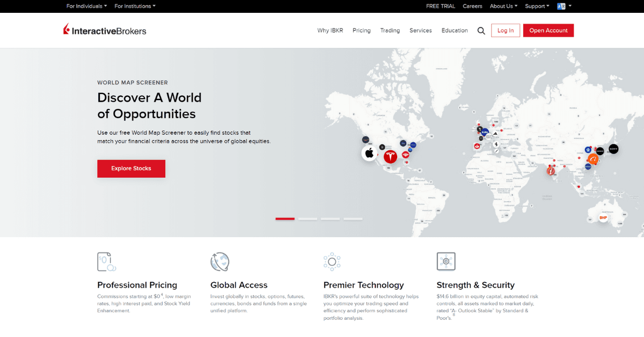
Task: Click the InteractiveBrokers logo
Action: click(x=105, y=31)
